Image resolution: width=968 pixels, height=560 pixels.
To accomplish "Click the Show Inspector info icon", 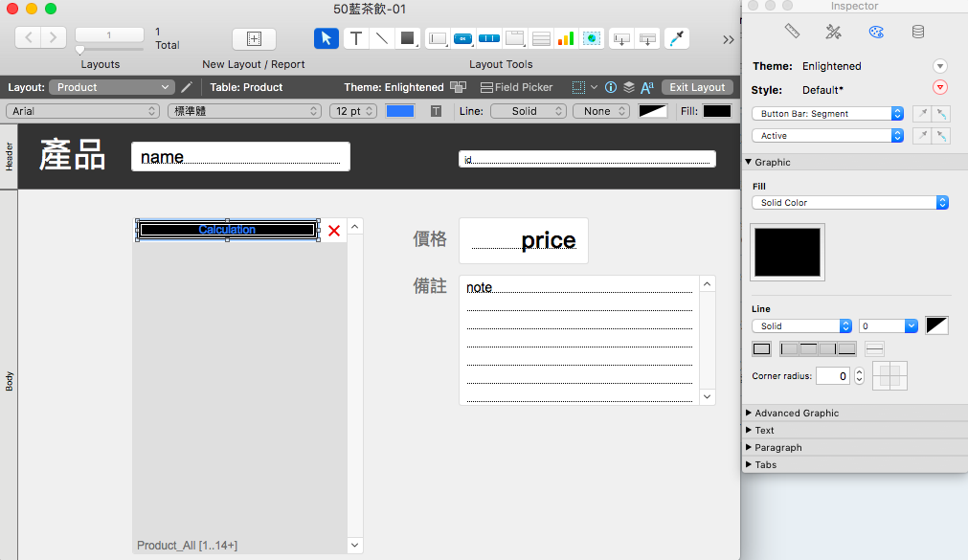I will [611, 87].
